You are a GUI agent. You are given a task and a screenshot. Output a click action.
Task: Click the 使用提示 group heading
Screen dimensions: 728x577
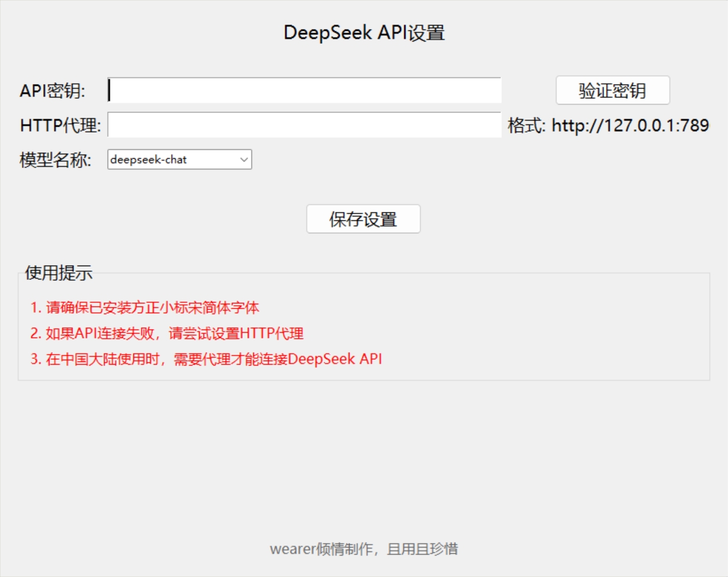point(59,273)
